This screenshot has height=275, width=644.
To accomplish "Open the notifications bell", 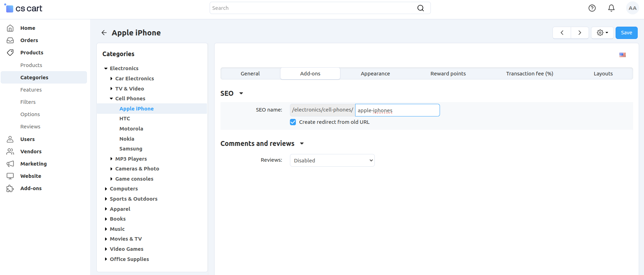I will point(611,8).
